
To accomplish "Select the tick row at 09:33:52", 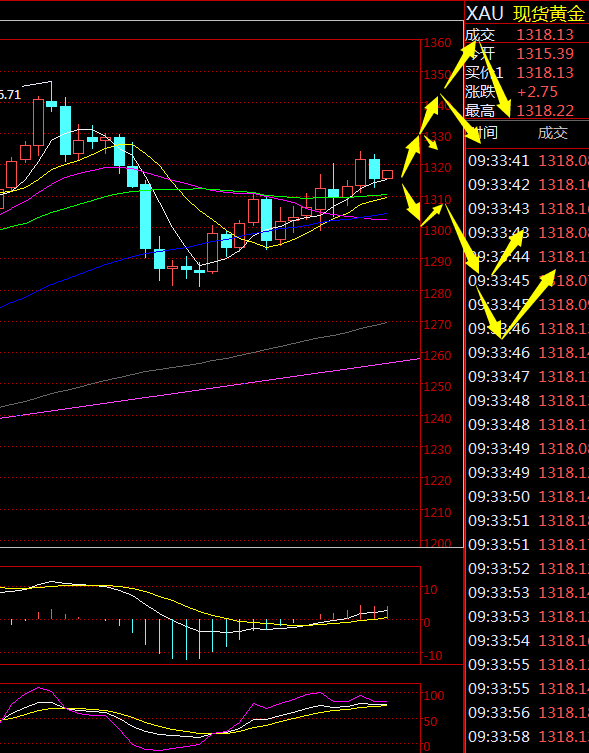I will pyautogui.click(x=528, y=569).
